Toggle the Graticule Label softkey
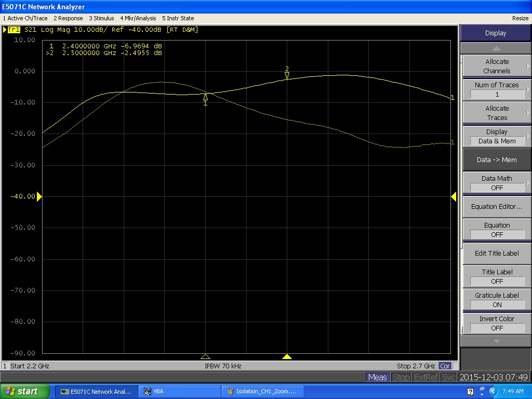 click(497, 300)
